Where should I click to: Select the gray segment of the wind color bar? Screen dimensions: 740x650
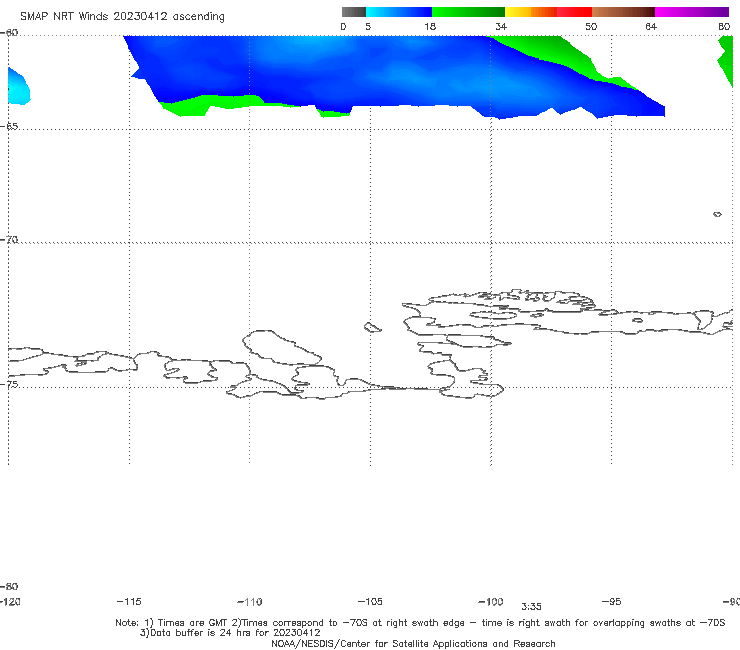[354, 12]
